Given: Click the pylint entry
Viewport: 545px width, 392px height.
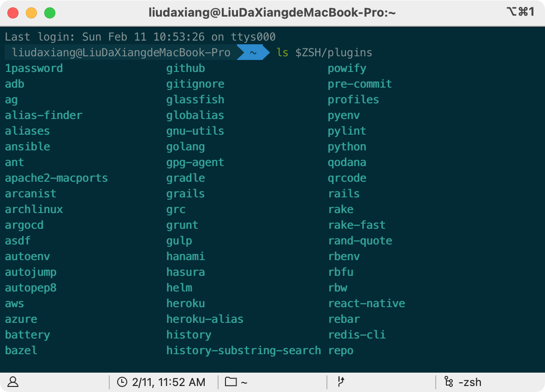Looking at the screenshot, I should click(x=347, y=131).
